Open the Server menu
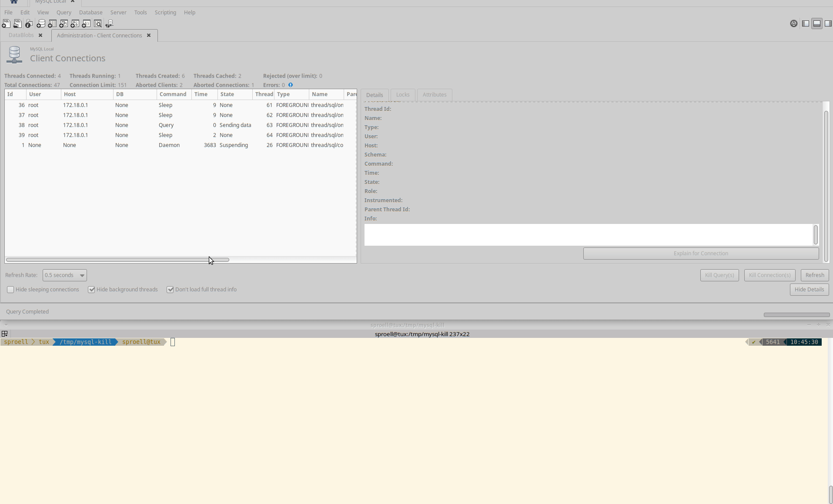This screenshot has height=504, width=833. (118, 12)
